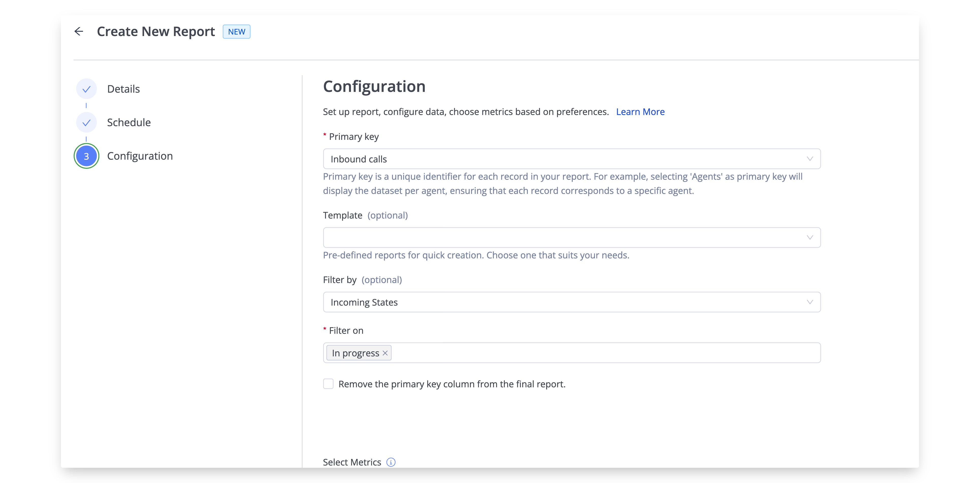Click the 'Pre-defined reports for quick creation' hint
980x483 pixels.
[x=476, y=255]
